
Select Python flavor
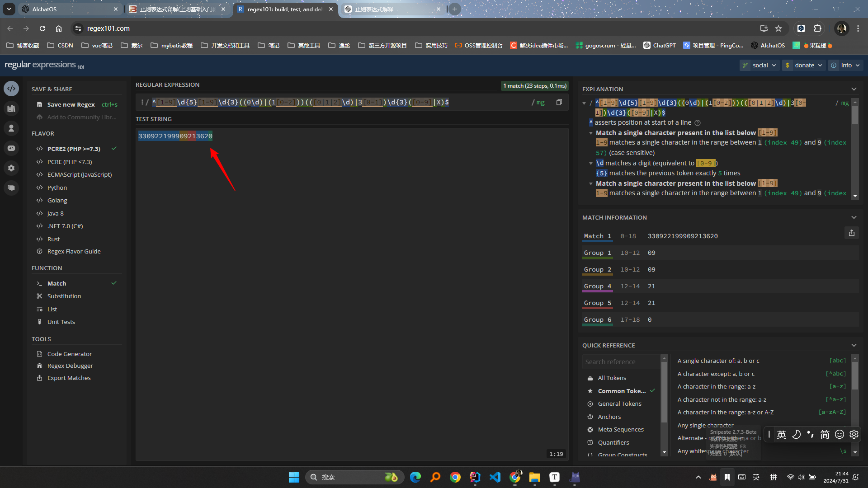click(x=57, y=188)
